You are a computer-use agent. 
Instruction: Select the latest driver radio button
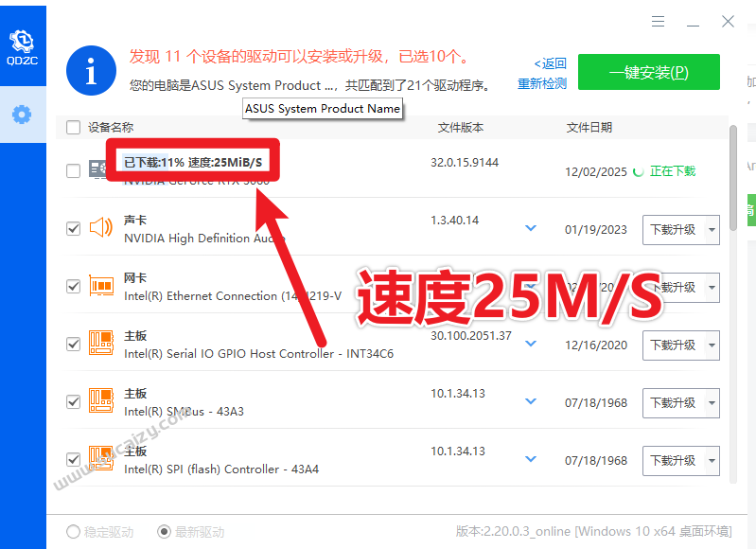click(165, 532)
